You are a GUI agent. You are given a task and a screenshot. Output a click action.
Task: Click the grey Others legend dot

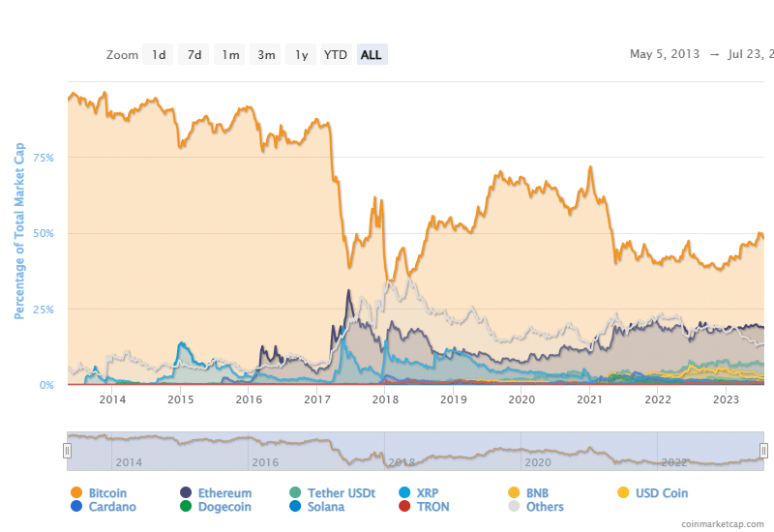point(514,506)
